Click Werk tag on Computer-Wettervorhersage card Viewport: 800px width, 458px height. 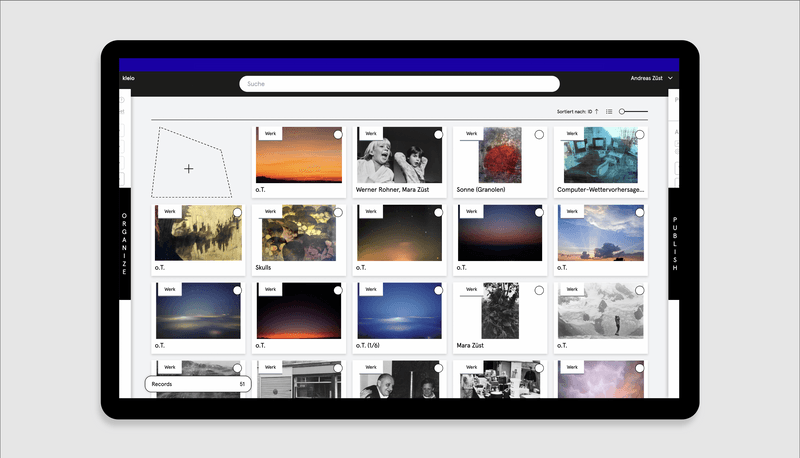tap(572, 133)
